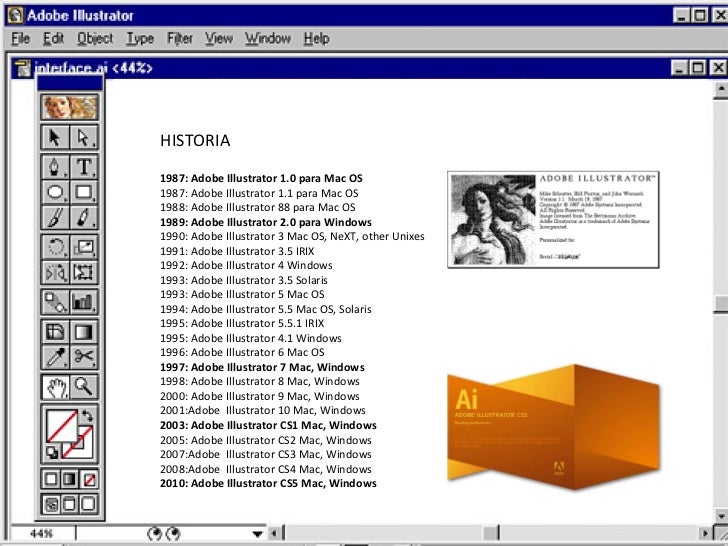Click the orange Illustrator CS5 splash image
The image size is (728, 546).
click(x=553, y=426)
